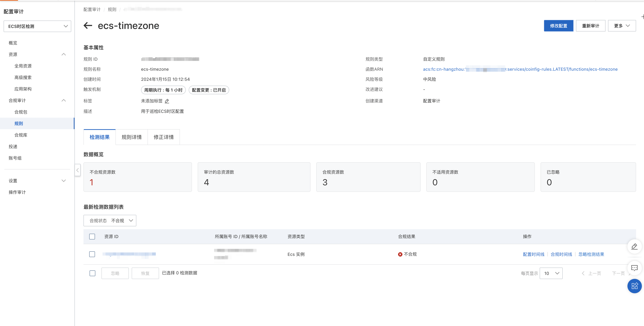The width and height of the screenshot is (644, 326).
Task: Switch to the 修正详情 tab
Action: coord(164,137)
